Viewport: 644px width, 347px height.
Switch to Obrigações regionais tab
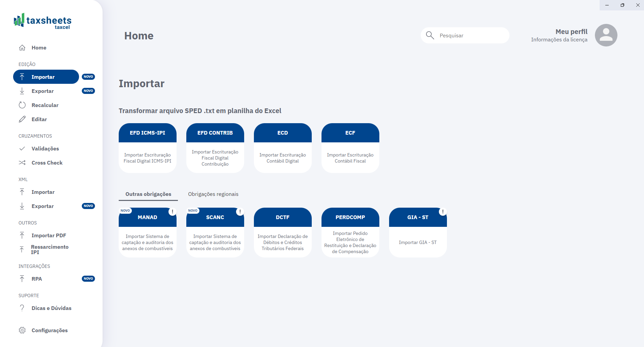pos(213,194)
